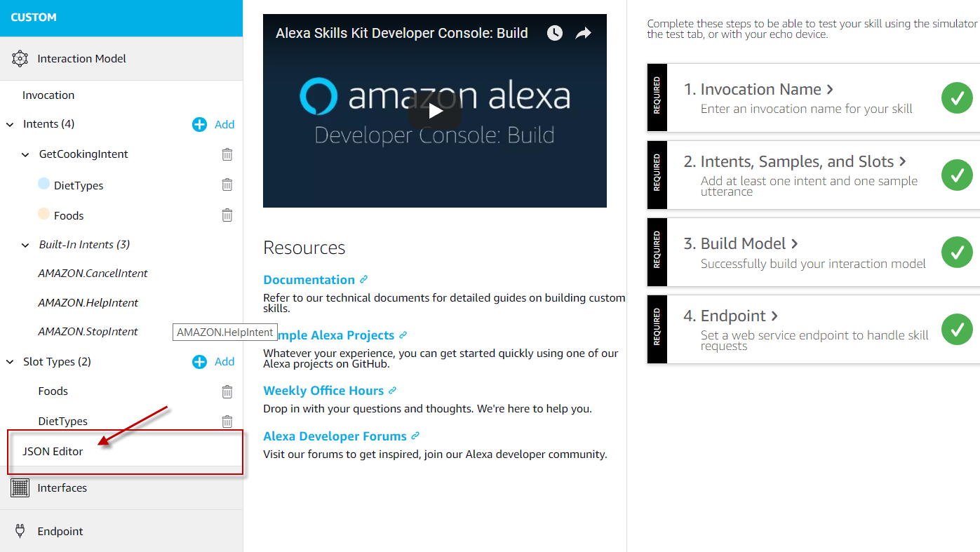This screenshot has height=552, width=980.
Task: Select AMAZON.CancelIntent
Action: [93, 274]
